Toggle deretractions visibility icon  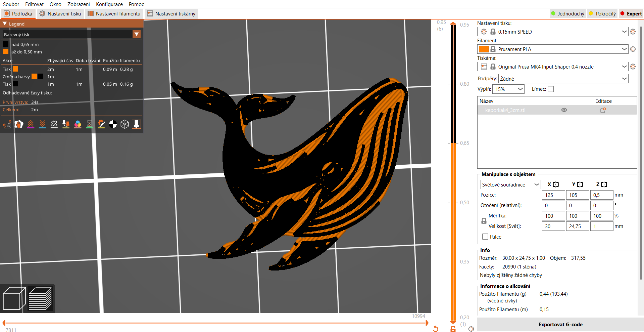coord(43,124)
